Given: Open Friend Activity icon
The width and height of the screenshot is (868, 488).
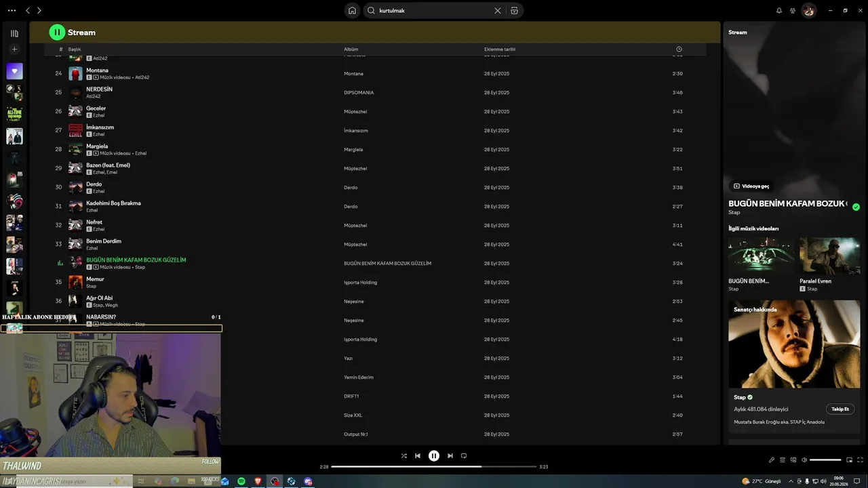Looking at the screenshot, I should [x=793, y=11].
